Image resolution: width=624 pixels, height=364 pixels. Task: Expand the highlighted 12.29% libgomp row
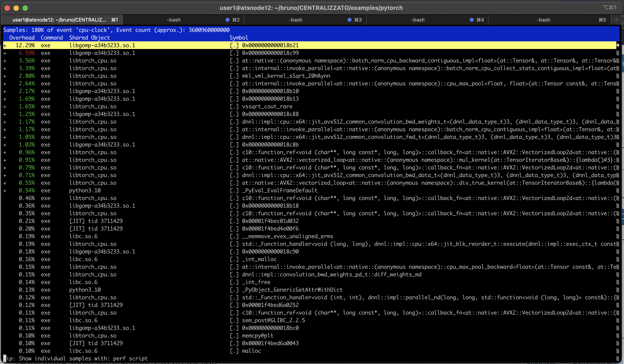click(5, 45)
